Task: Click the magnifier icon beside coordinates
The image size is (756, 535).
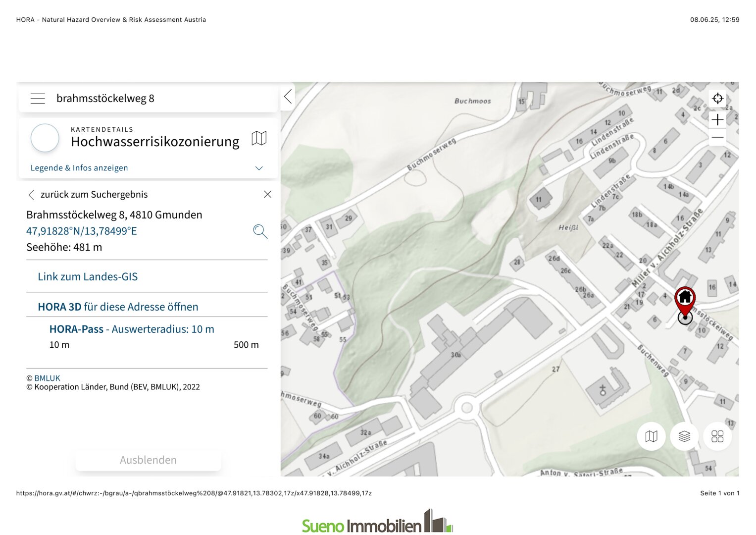Action: (x=260, y=231)
